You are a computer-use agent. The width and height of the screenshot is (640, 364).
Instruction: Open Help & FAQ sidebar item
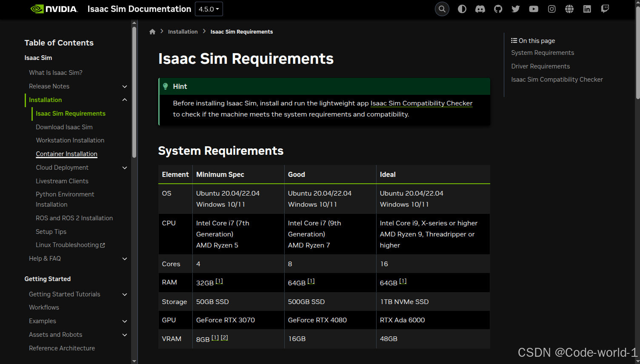[45, 259]
